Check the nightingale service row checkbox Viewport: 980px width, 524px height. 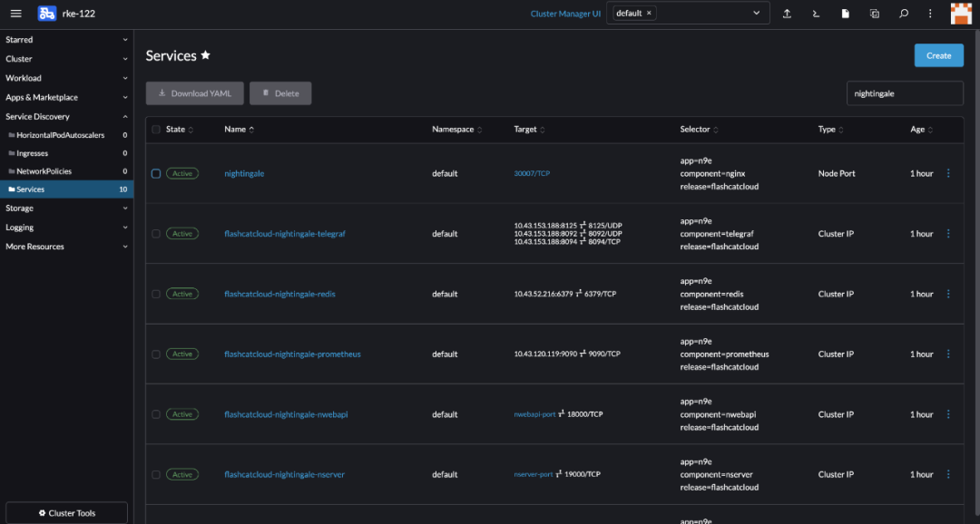pos(156,173)
